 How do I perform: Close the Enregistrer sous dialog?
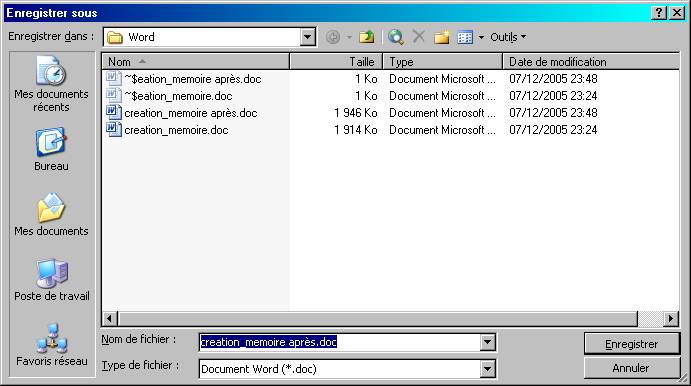click(677, 13)
